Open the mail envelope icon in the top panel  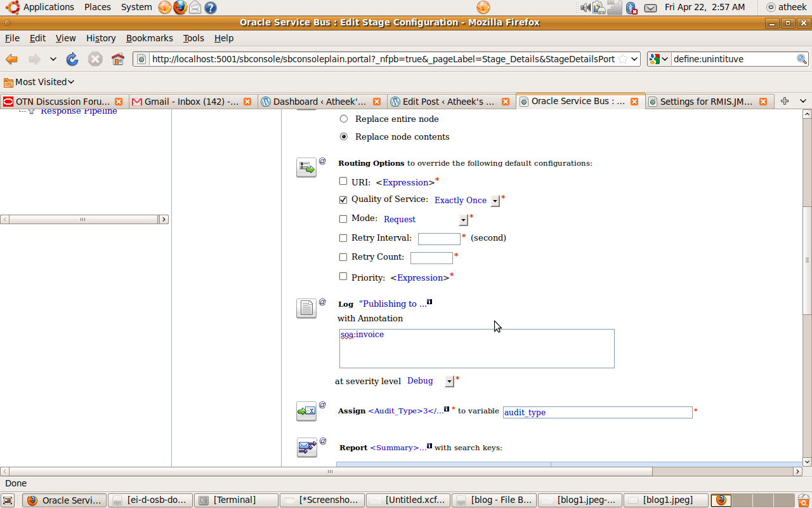click(651, 8)
